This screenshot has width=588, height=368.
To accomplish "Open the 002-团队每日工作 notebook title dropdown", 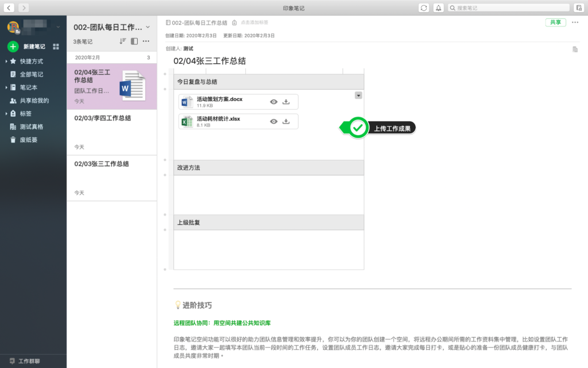I will pyautogui.click(x=148, y=27).
